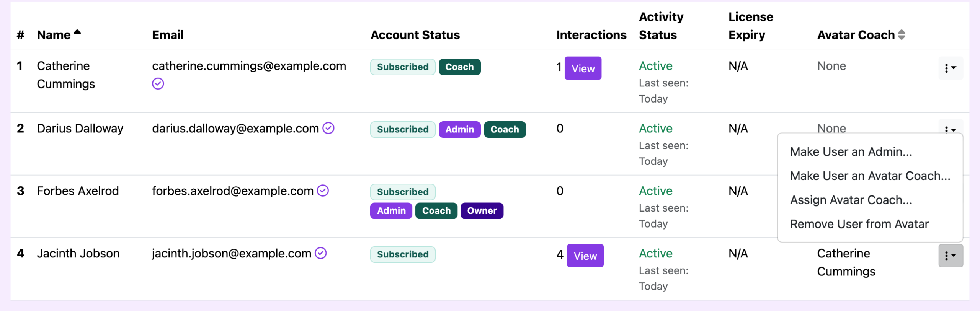Click catherine.cummings@example.com email
The width and height of the screenshot is (980, 311).
point(249,66)
